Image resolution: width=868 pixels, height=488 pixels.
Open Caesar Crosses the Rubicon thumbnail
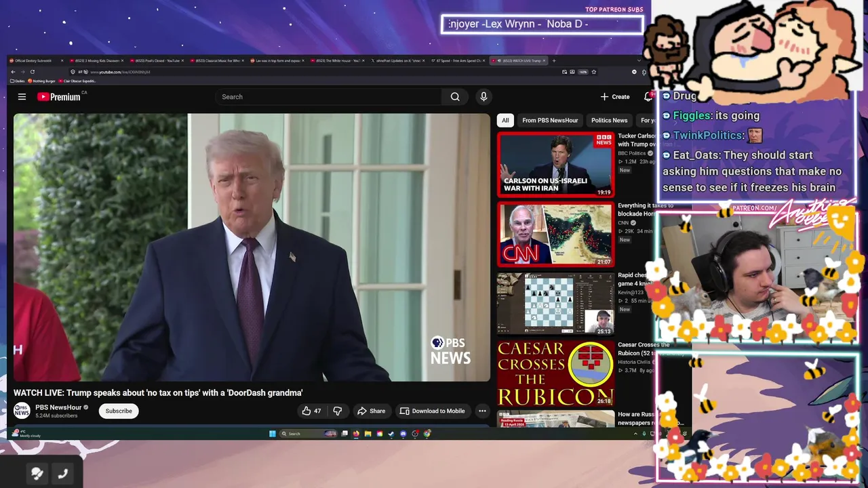click(x=555, y=373)
